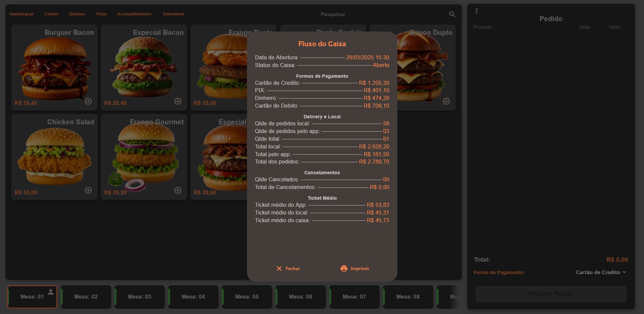This screenshot has height=314, width=644.
Task: Click the Especial Bacon price R$ 25,40
Action: pyautogui.click(x=115, y=103)
